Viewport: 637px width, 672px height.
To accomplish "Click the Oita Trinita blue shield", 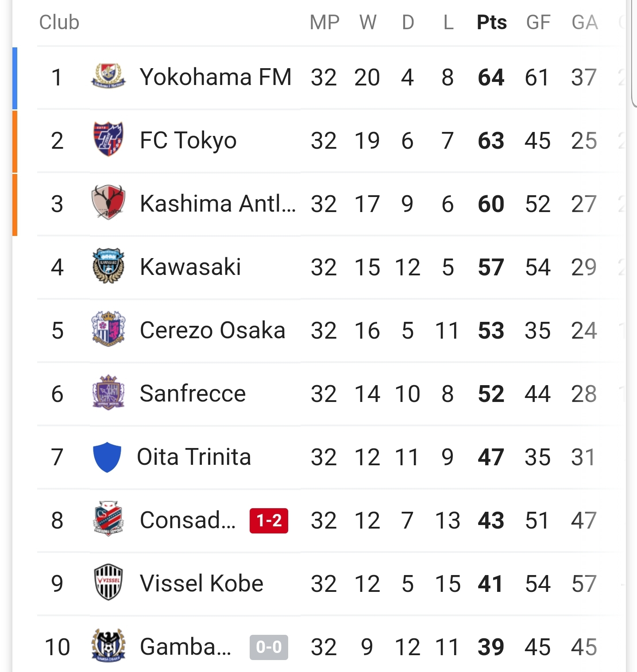I will point(107,457).
